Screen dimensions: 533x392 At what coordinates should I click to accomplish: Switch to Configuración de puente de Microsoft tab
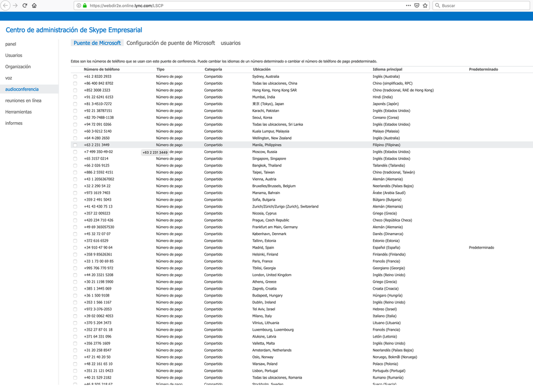(171, 43)
